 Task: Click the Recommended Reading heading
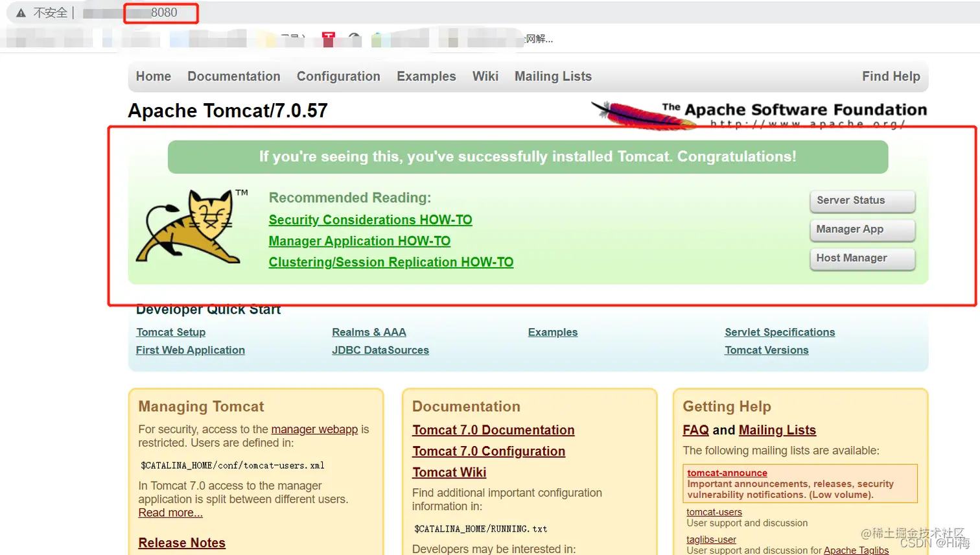click(x=350, y=198)
